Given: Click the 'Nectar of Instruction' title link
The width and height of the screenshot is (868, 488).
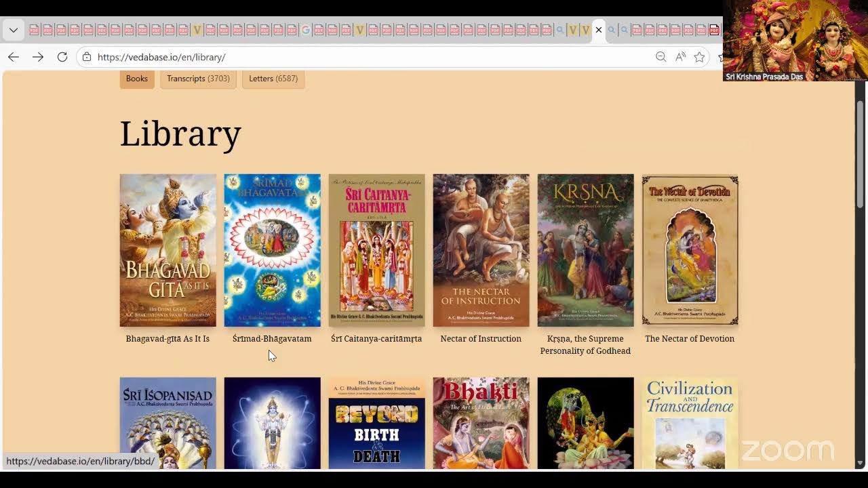Looking at the screenshot, I should [x=481, y=339].
